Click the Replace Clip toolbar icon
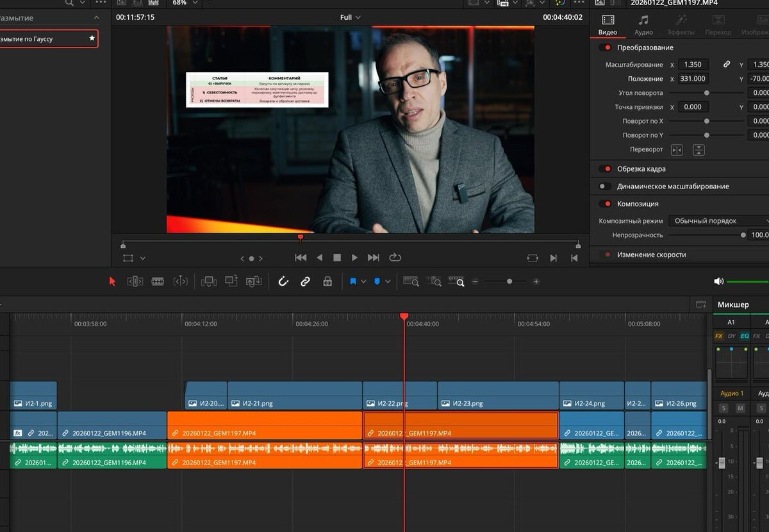Screen dimensions: 769x532 tap(254, 281)
